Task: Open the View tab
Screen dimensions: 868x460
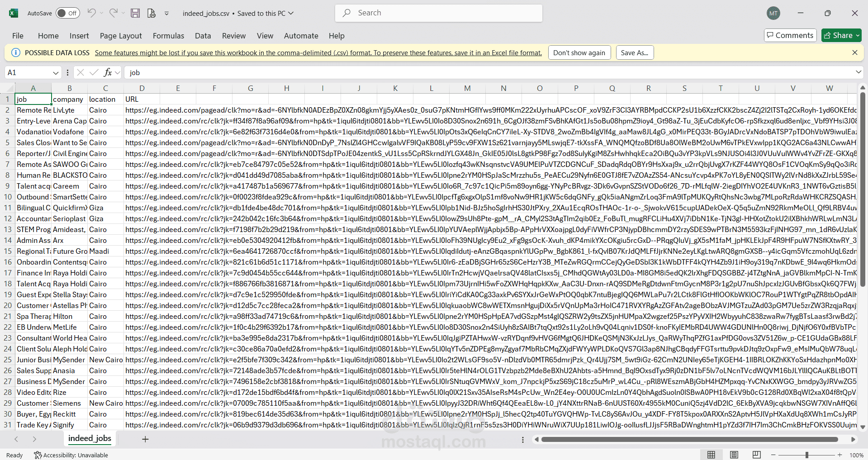Action: (x=265, y=36)
